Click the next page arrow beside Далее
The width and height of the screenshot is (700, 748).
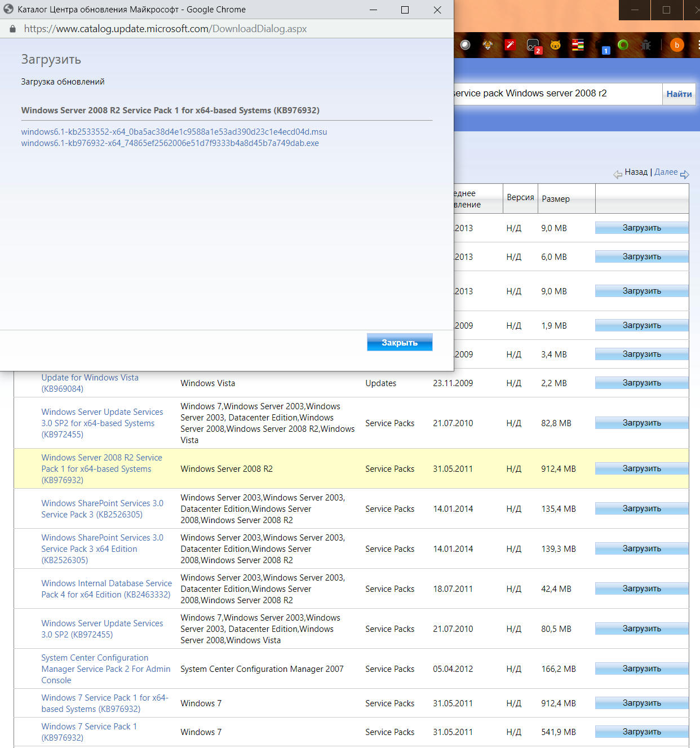685,174
